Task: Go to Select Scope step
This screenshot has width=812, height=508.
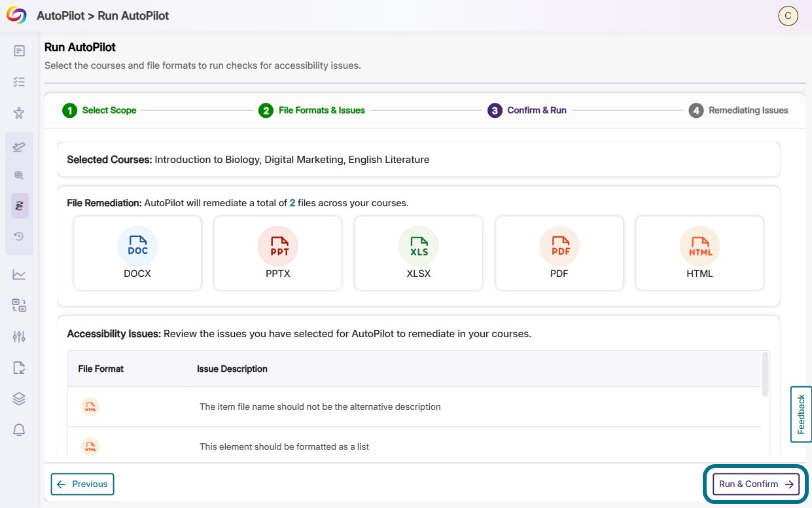Action: 99,111
